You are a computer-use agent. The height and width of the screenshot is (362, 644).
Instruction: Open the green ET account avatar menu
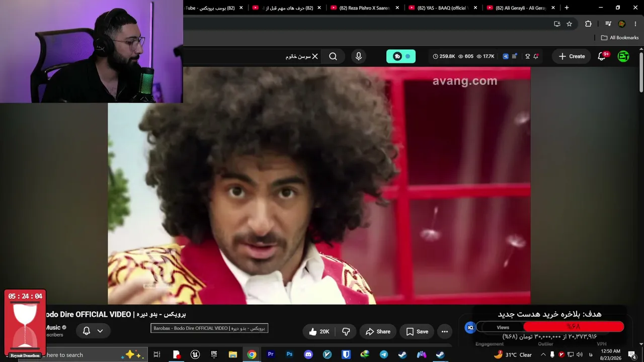(623, 56)
